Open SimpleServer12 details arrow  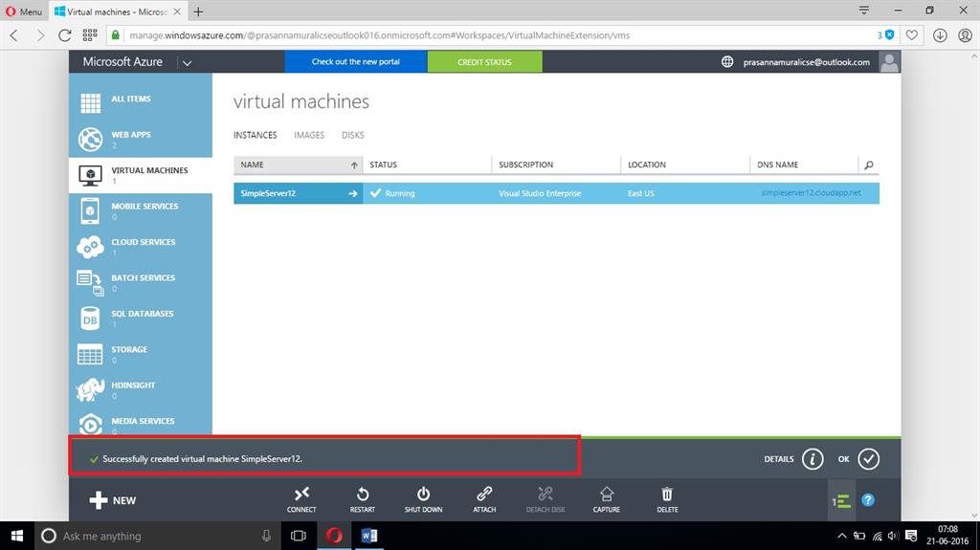(352, 194)
